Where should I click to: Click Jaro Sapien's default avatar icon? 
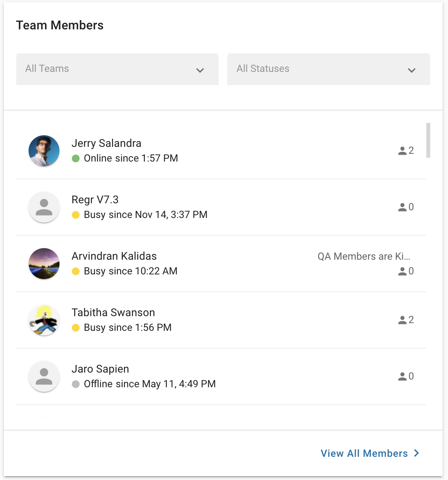[44, 376]
